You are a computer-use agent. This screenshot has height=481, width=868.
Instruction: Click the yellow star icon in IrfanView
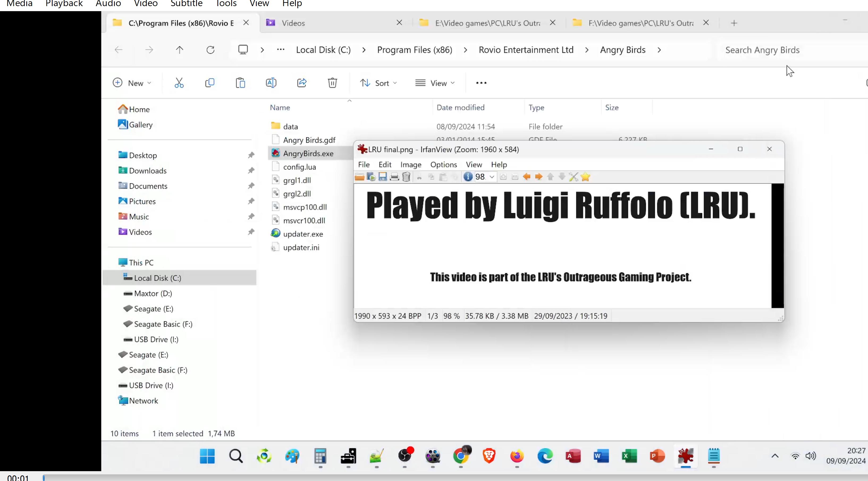coord(586,177)
